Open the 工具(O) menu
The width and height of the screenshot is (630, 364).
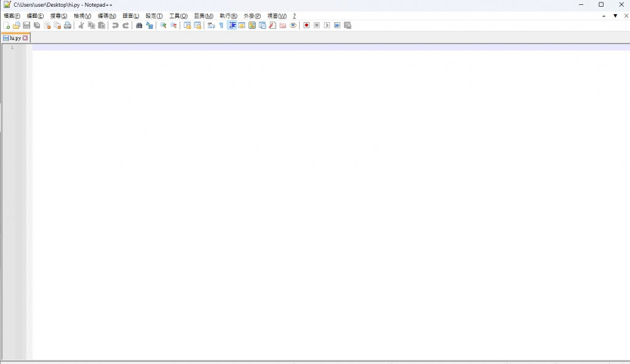pyautogui.click(x=178, y=16)
